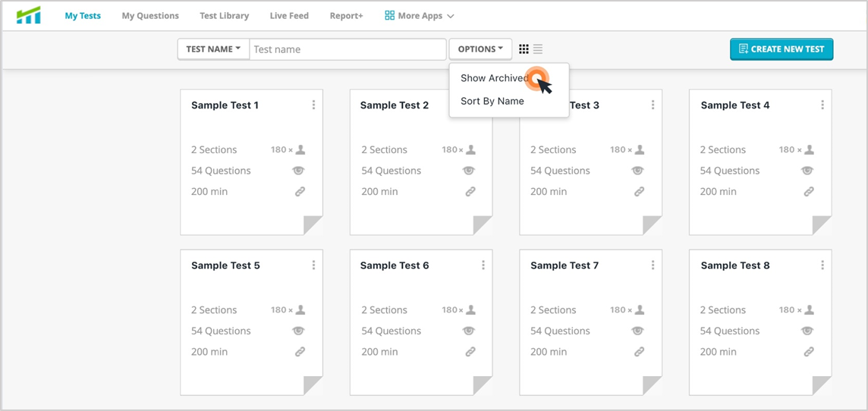Switch to list view layout
This screenshot has height=411, width=868.
[x=538, y=49]
